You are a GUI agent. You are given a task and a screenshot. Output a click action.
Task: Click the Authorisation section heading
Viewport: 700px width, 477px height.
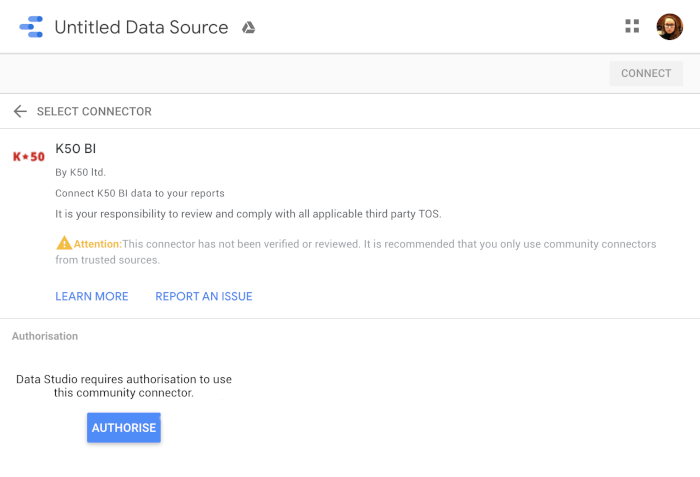(45, 336)
